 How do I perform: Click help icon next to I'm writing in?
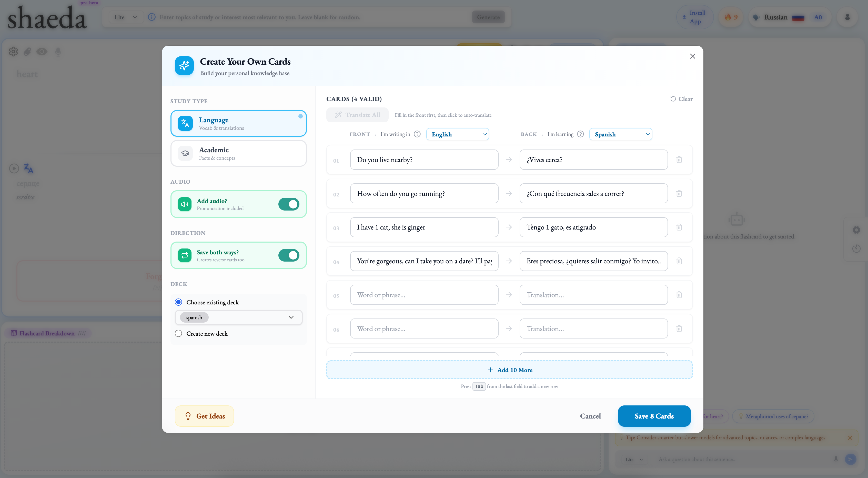tap(417, 134)
